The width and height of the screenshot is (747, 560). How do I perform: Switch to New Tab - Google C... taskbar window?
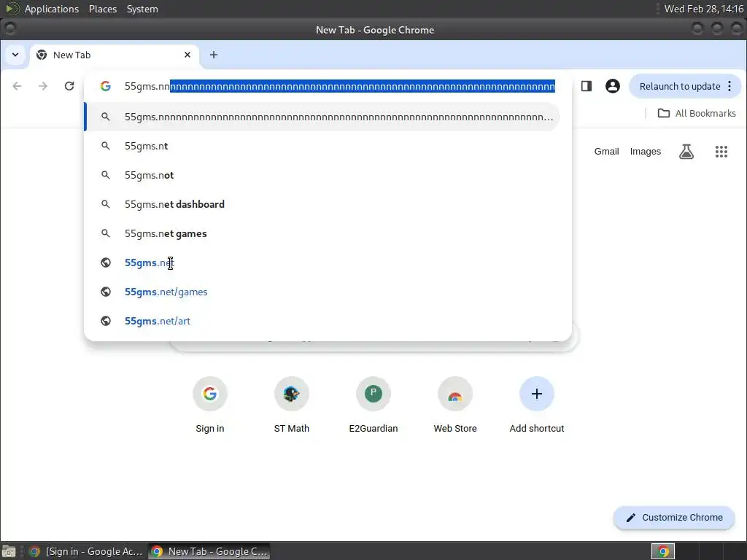coord(209,551)
